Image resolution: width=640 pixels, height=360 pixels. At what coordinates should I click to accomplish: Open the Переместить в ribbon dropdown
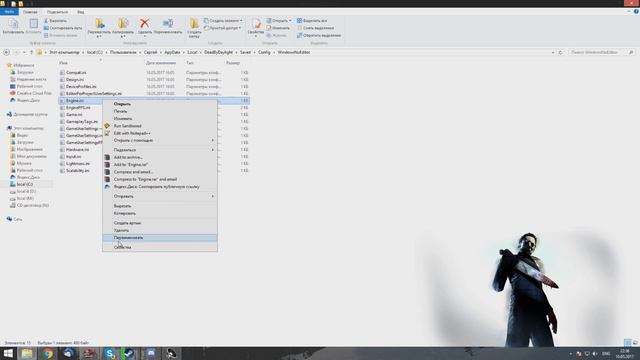coord(99,28)
